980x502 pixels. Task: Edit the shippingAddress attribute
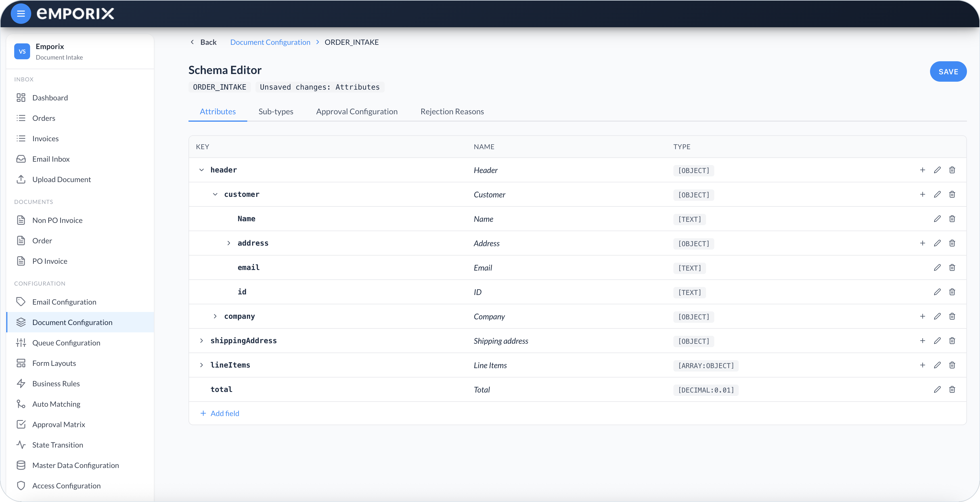point(937,341)
